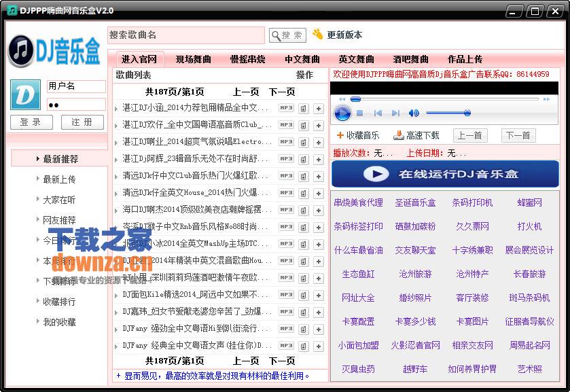Switch to the 现场舞曲 tab
Viewport: 570px width, 392px height.
(x=194, y=59)
